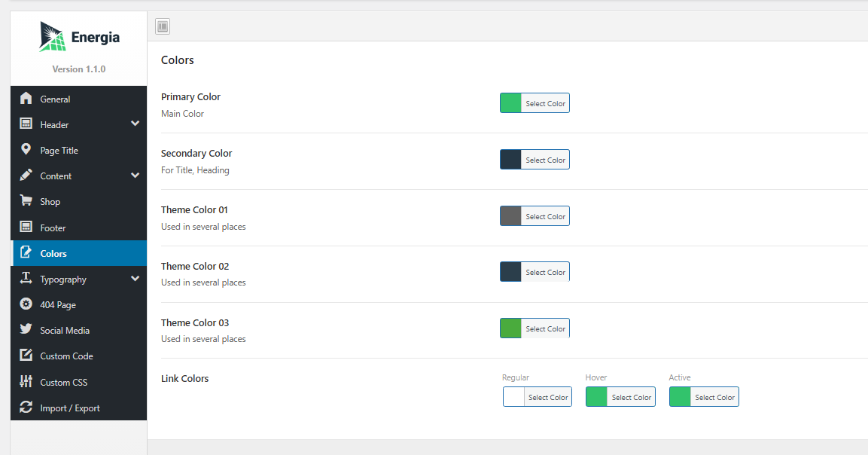The width and height of the screenshot is (868, 455).
Task: Click the Social Media Twitter bird icon
Action: 26,329
